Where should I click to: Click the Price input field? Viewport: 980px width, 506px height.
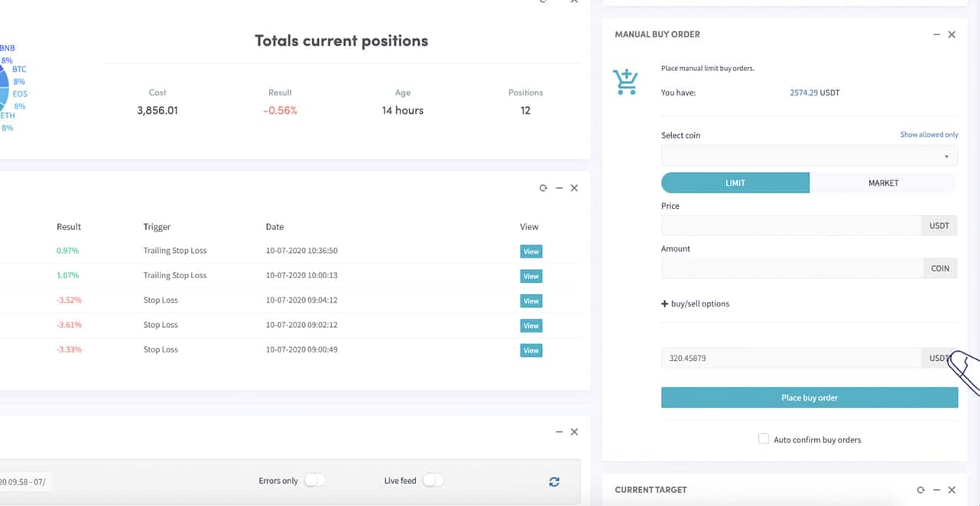(791, 225)
